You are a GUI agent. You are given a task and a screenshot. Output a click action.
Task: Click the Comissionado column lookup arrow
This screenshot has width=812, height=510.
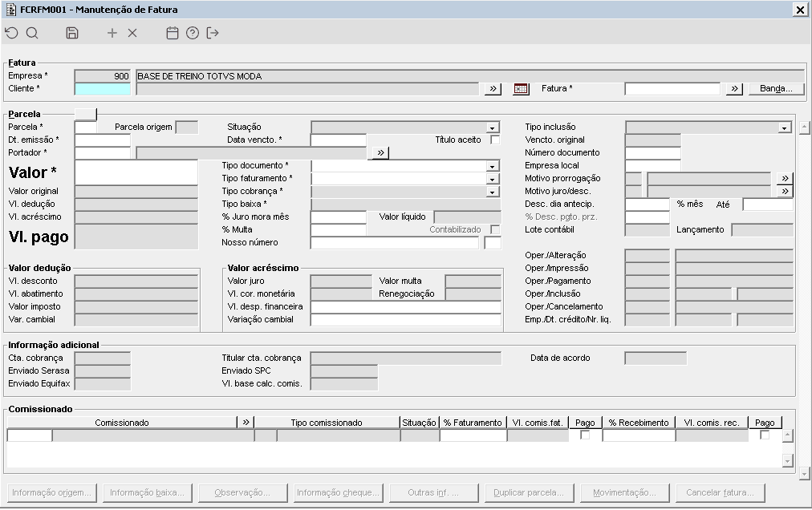246,423
